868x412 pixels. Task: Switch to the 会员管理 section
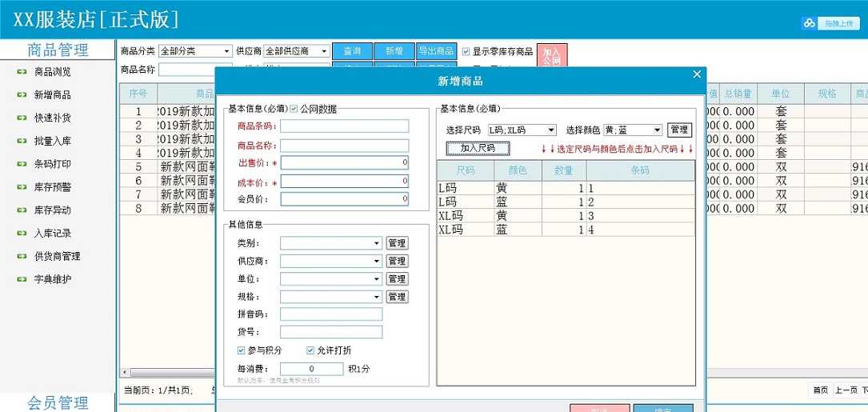click(58, 402)
